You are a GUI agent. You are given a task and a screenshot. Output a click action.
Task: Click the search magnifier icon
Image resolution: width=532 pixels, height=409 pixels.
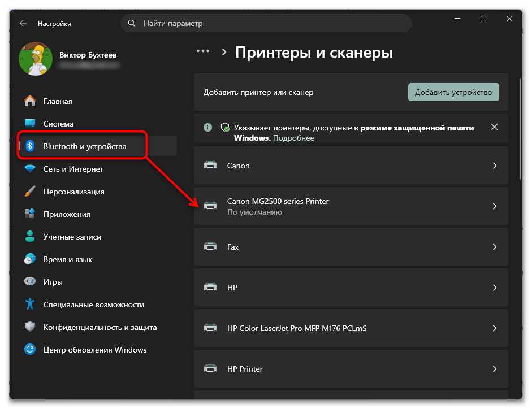coord(132,23)
